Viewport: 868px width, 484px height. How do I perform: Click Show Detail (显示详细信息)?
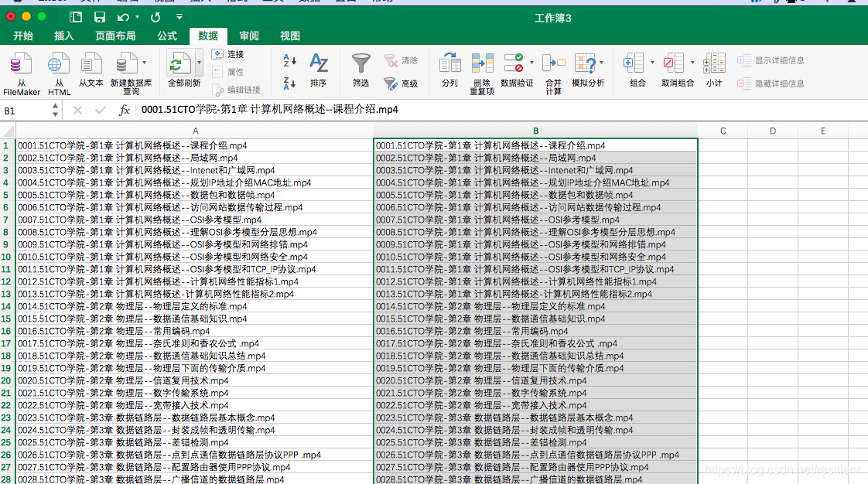click(x=771, y=60)
